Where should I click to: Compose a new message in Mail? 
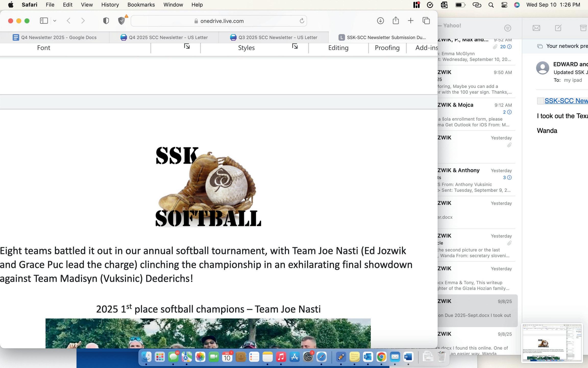coord(558,28)
